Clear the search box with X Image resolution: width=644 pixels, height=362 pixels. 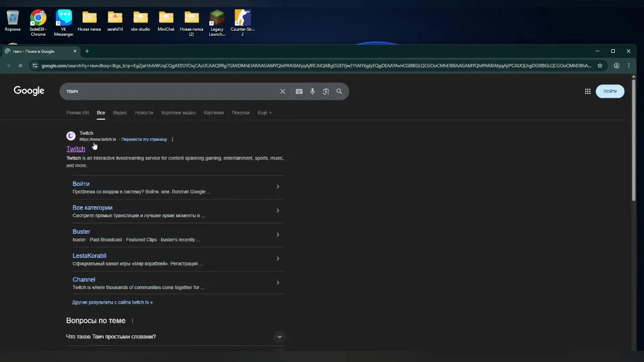click(x=282, y=92)
